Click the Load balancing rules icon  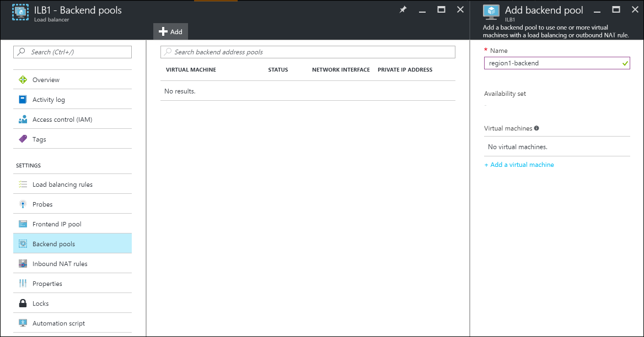click(23, 184)
